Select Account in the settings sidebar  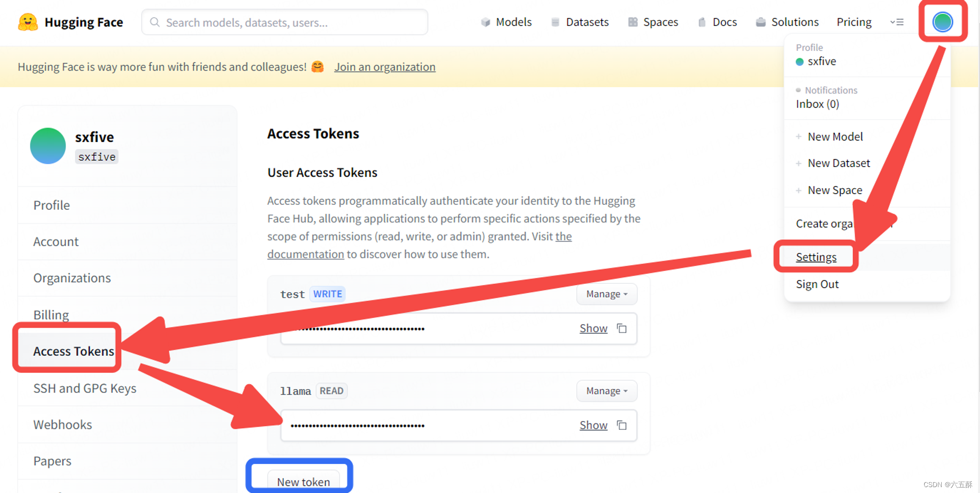point(127,242)
